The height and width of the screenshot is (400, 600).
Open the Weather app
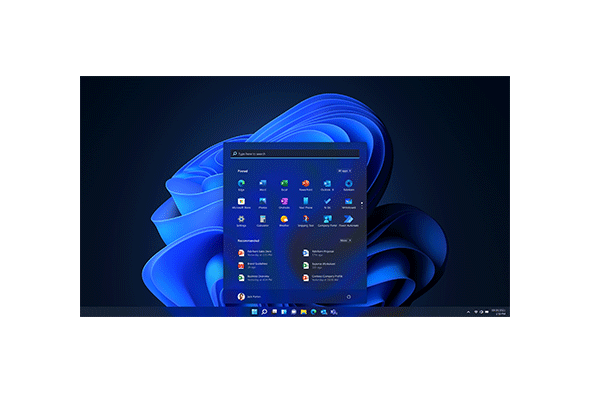[284, 221]
